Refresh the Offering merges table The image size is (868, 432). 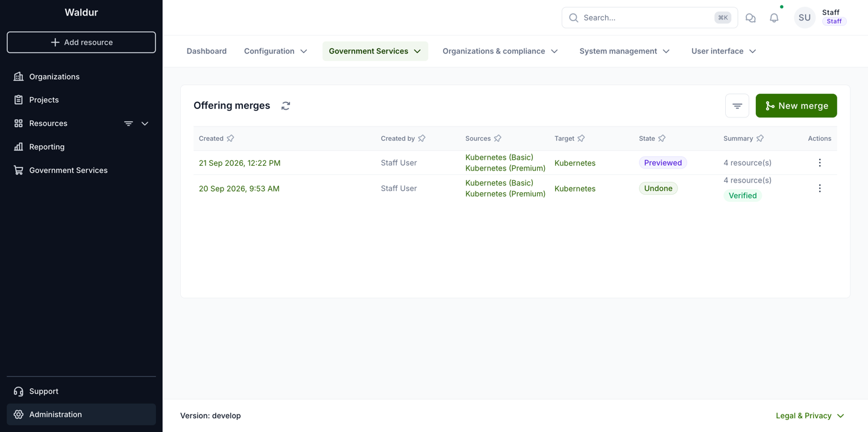(x=286, y=105)
